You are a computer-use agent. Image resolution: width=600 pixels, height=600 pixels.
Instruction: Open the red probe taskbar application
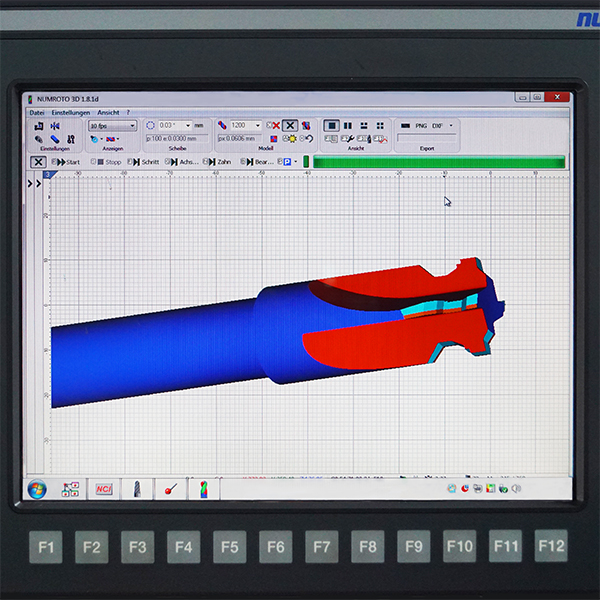(171, 489)
